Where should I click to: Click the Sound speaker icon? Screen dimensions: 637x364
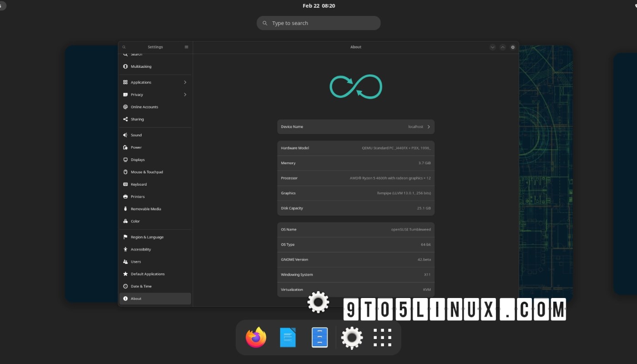[126, 135]
